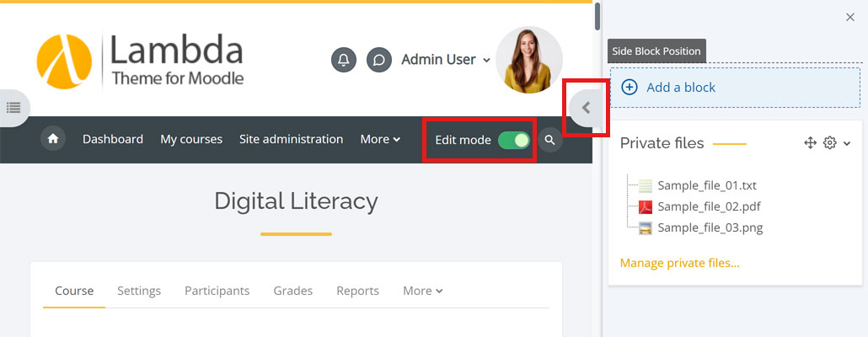Click the search magnifier icon
This screenshot has height=337, width=868.
[x=549, y=140]
